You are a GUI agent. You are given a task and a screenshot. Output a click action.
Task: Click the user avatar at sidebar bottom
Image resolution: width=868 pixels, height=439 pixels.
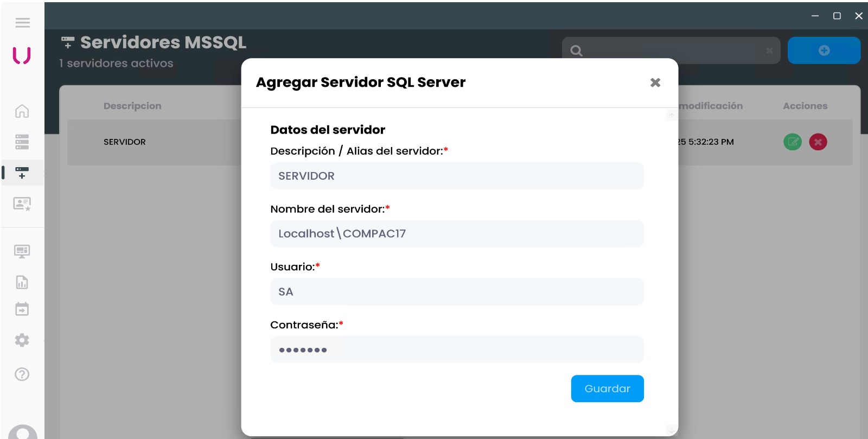23,432
